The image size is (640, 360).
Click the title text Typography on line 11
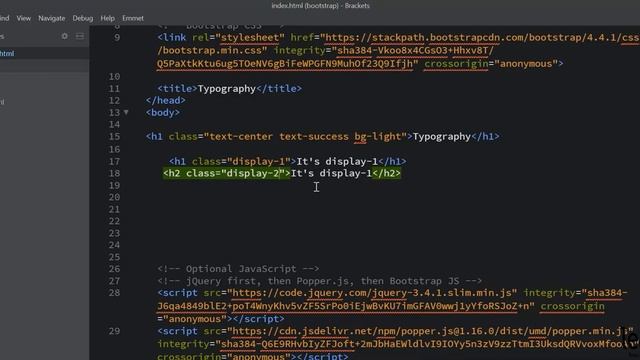227,89
